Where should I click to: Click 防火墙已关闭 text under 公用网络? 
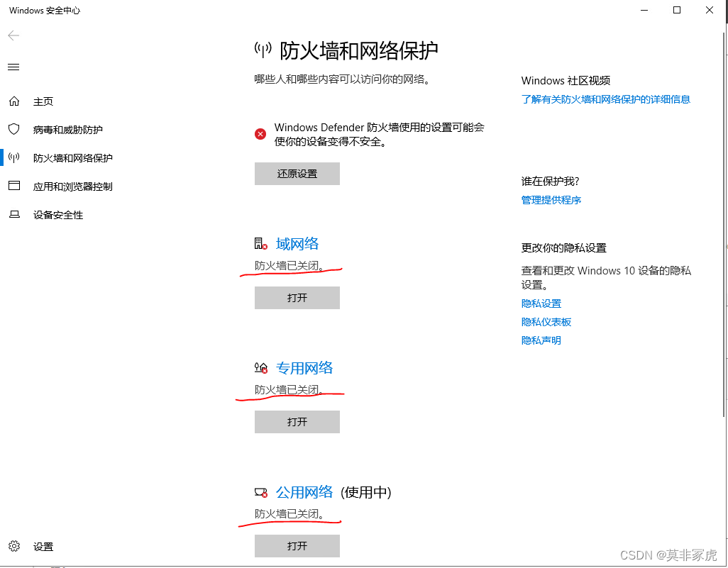(x=289, y=513)
